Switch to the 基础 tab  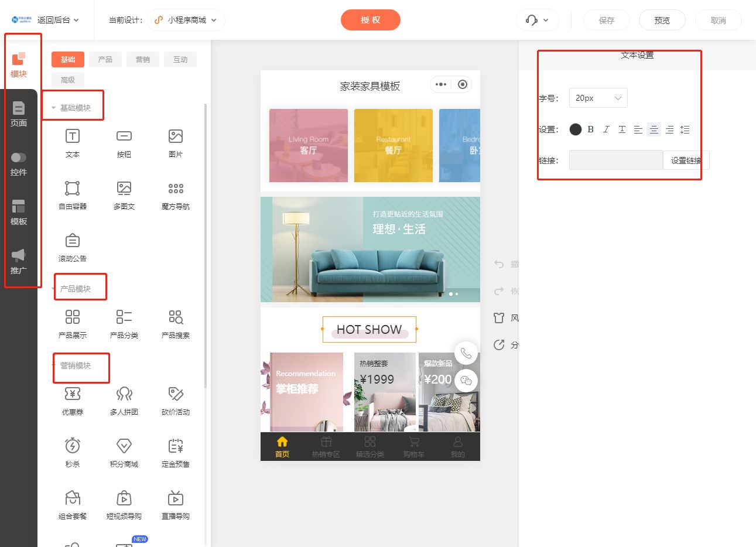(x=68, y=59)
